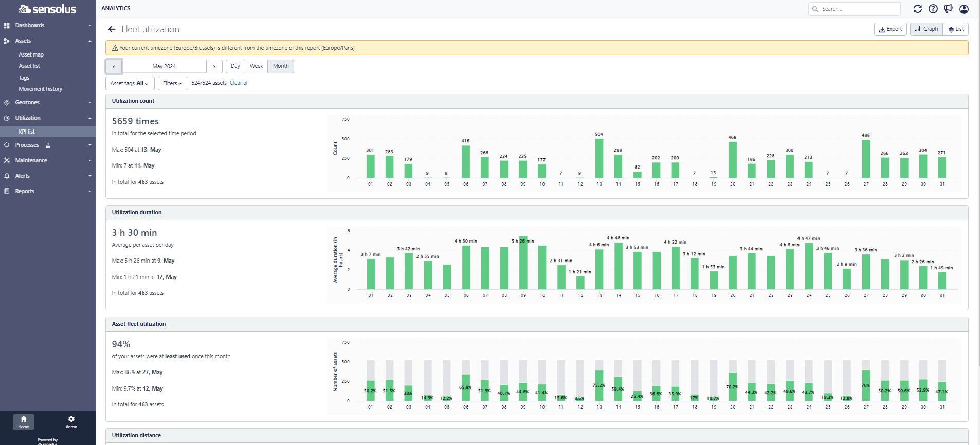This screenshot has height=445, width=980.
Task: Click the refresh icon in top bar
Action: point(918,9)
